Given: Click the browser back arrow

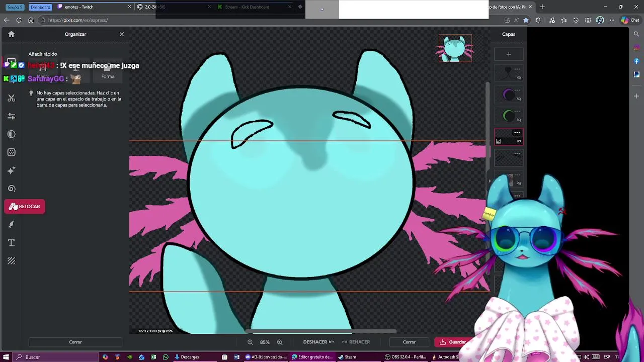Looking at the screenshot, I should [6, 20].
